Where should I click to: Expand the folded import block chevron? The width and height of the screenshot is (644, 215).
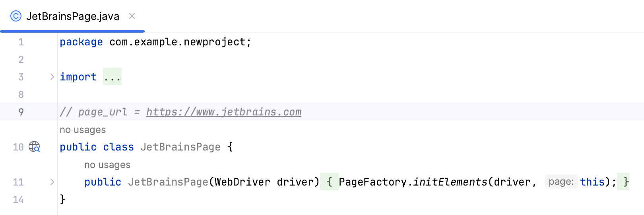point(52,77)
